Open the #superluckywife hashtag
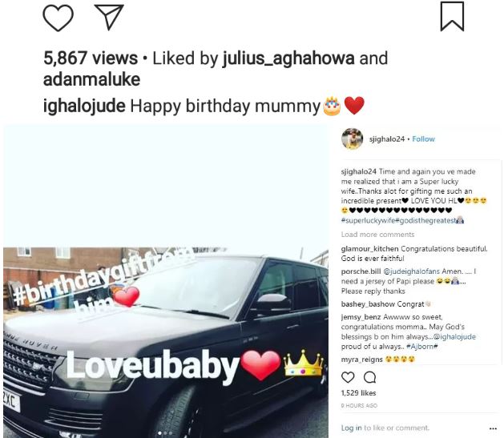Image resolution: width=504 pixels, height=438 pixels. click(x=368, y=221)
